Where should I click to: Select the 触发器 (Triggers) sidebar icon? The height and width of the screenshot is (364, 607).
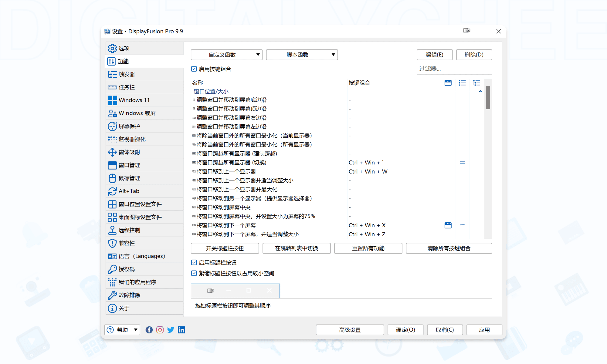(x=112, y=74)
